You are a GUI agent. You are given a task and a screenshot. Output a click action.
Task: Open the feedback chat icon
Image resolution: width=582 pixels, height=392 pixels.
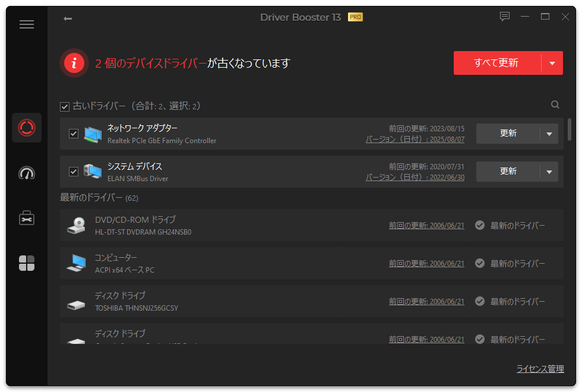coord(505,17)
